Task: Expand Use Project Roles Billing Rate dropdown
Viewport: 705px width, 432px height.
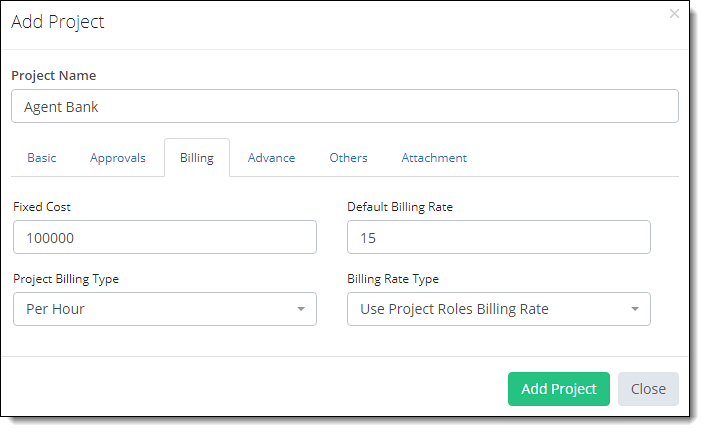Action: [499, 309]
